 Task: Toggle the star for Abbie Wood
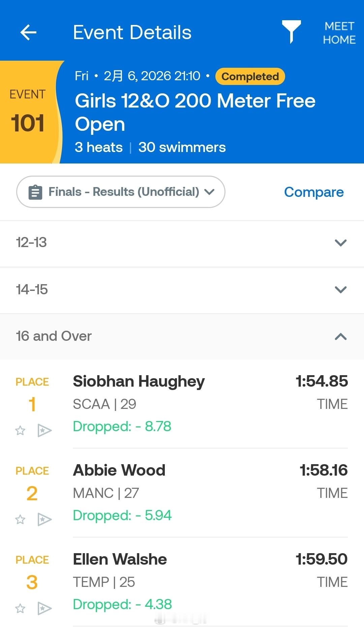point(20,519)
